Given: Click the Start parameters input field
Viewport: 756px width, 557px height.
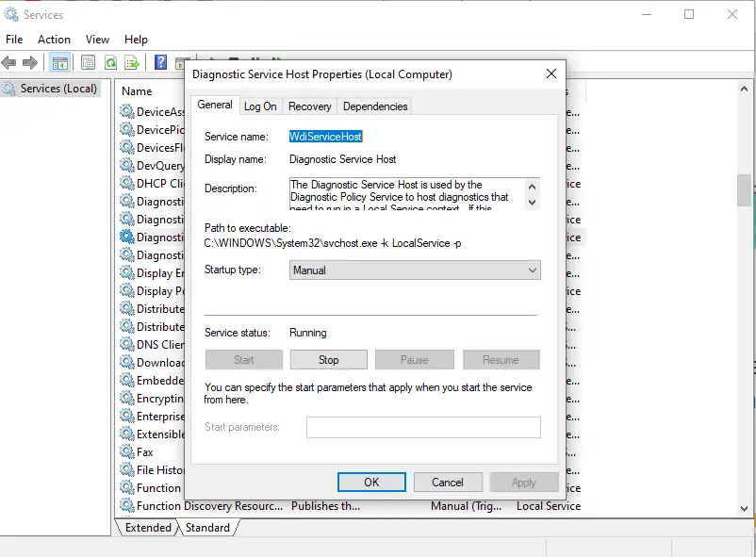Looking at the screenshot, I should pyautogui.click(x=423, y=427).
